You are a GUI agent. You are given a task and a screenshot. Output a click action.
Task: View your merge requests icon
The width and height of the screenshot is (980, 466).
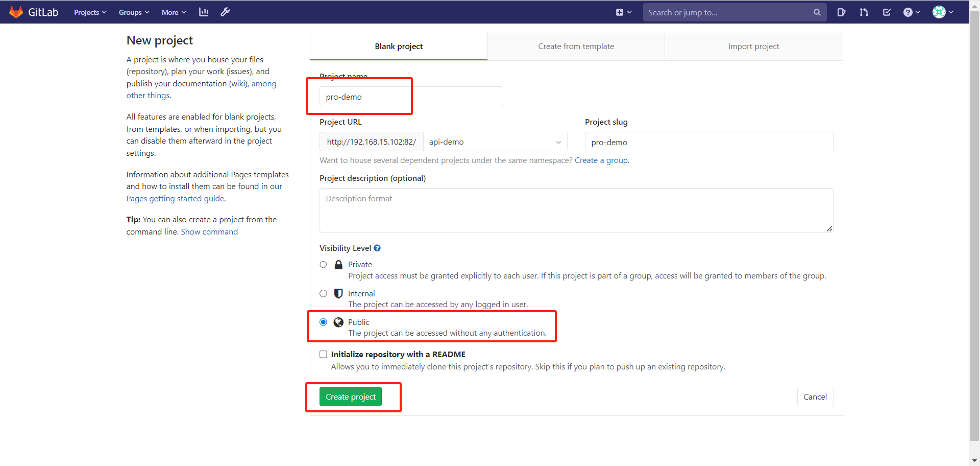(864, 12)
